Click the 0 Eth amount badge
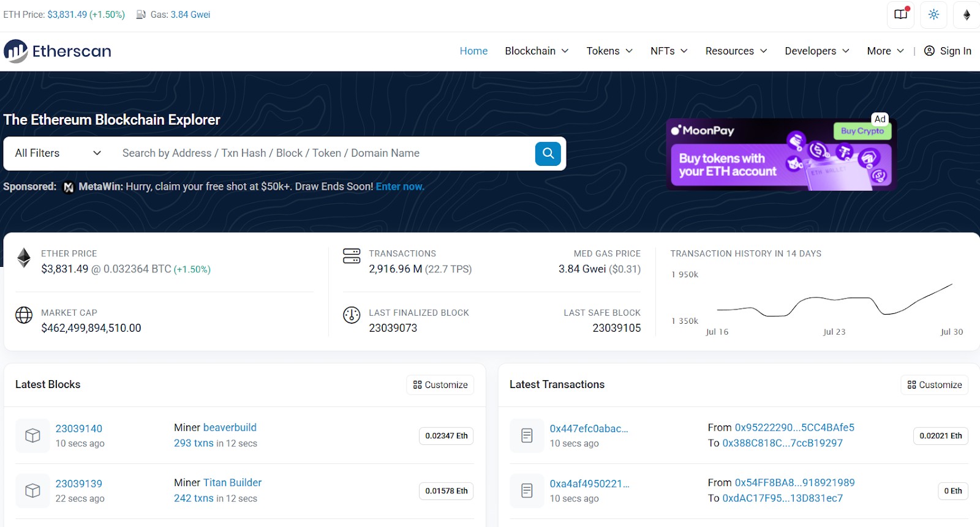Image resolution: width=980 pixels, height=527 pixels. tap(953, 491)
